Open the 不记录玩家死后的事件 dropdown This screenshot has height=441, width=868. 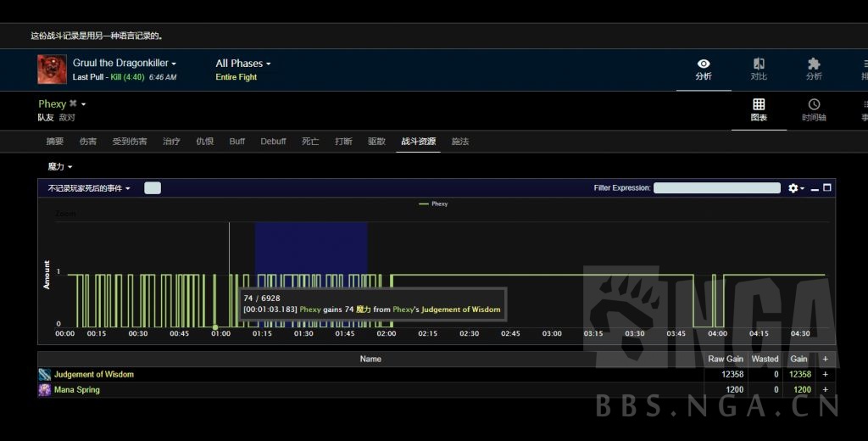click(x=89, y=188)
